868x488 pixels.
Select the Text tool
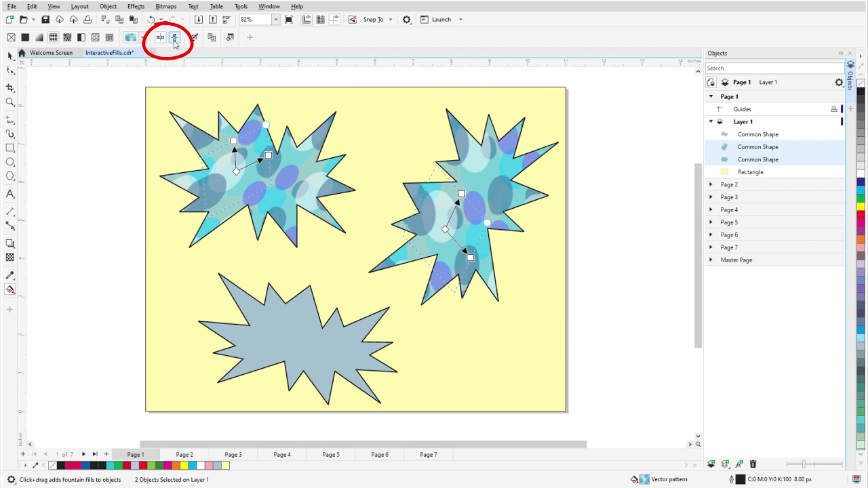9,194
